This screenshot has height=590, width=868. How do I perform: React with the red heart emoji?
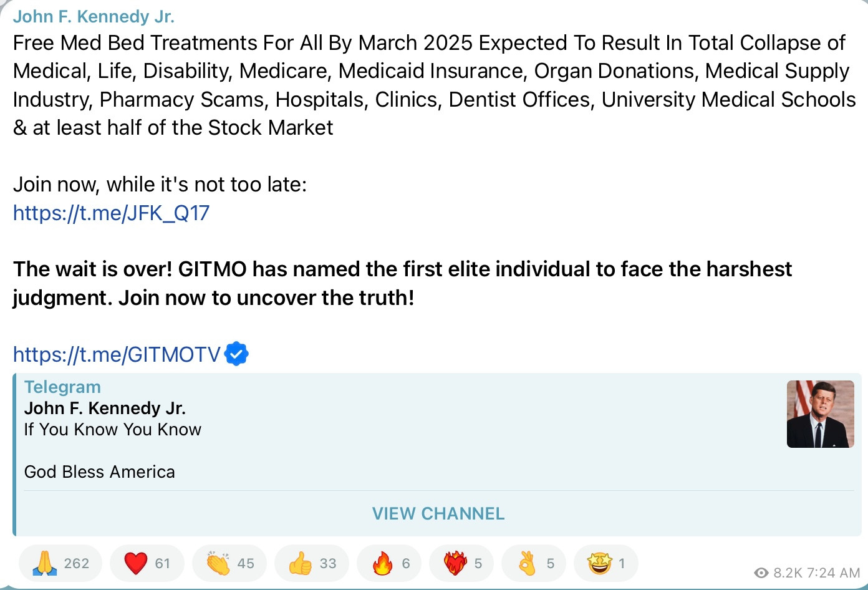point(147,563)
